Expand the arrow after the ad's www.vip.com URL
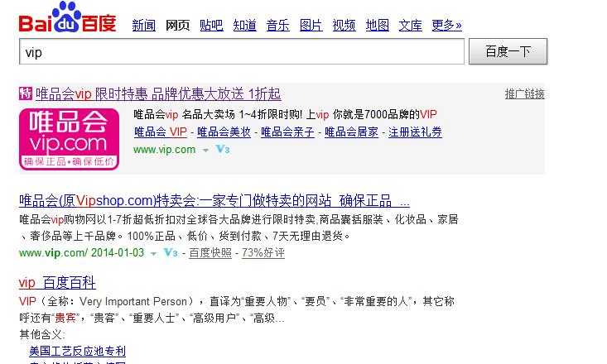This screenshot has height=364, width=607. pos(205,150)
